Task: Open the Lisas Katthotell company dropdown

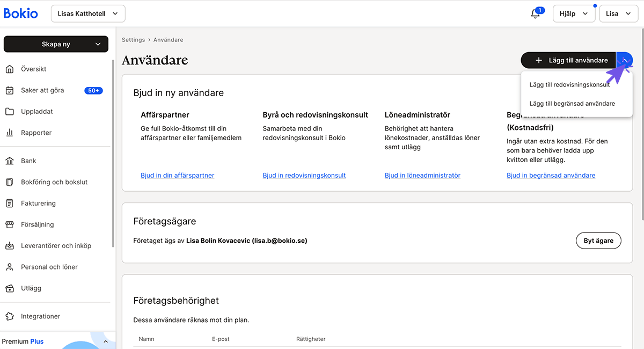Action: (88, 14)
